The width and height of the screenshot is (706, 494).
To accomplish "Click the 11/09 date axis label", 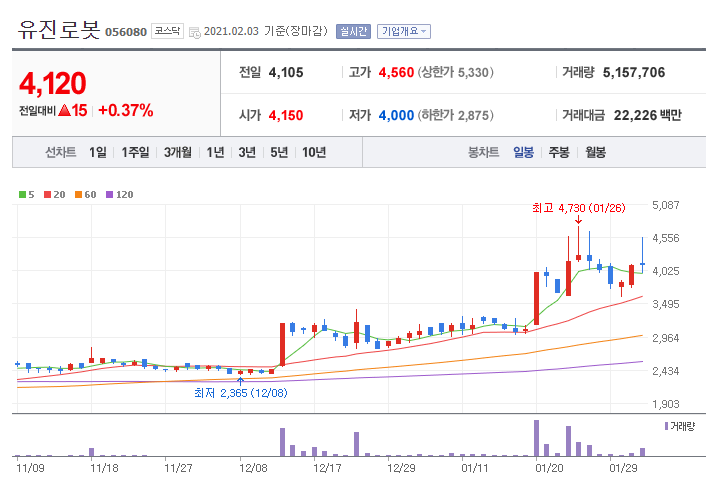I will coord(30,468).
